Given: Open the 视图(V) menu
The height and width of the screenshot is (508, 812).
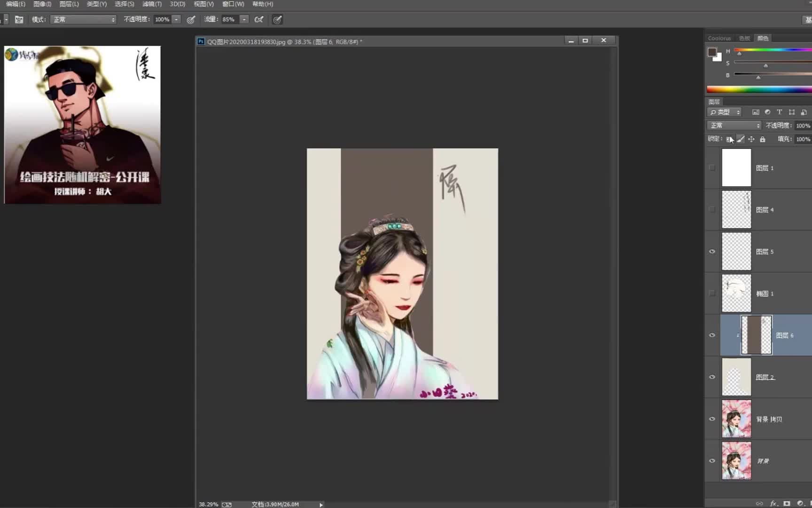Looking at the screenshot, I should (x=203, y=4).
